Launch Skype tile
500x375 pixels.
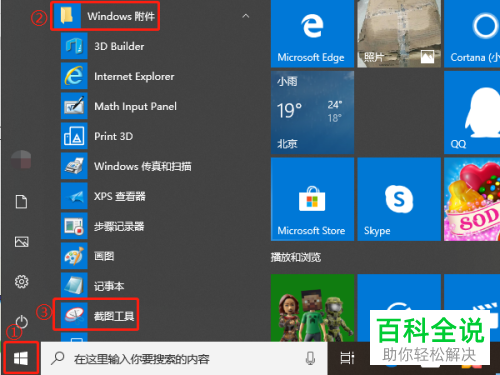click(x=399, y=199)
